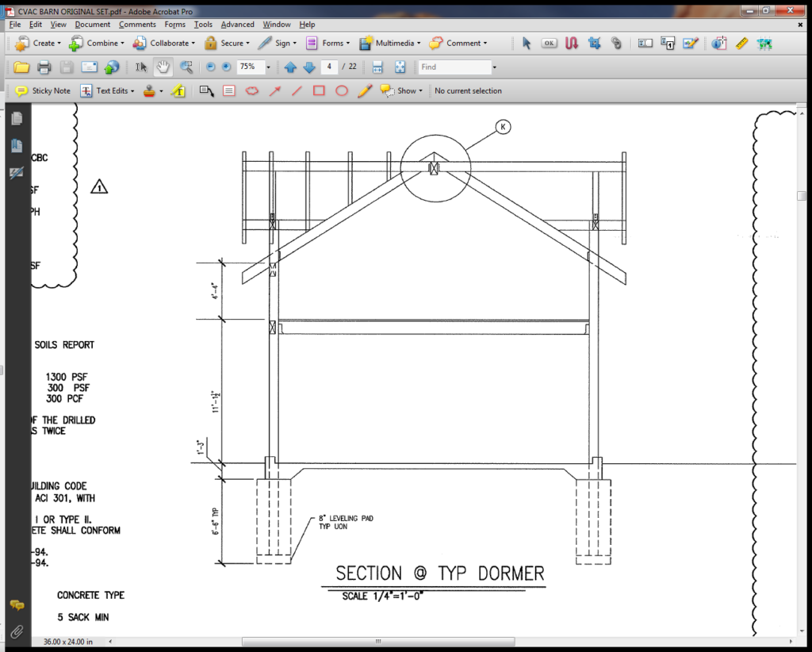The height and width of the screenshot is (652, 812).
Task: Select the Pencil drawing tool
Action: tap(365, 91)
